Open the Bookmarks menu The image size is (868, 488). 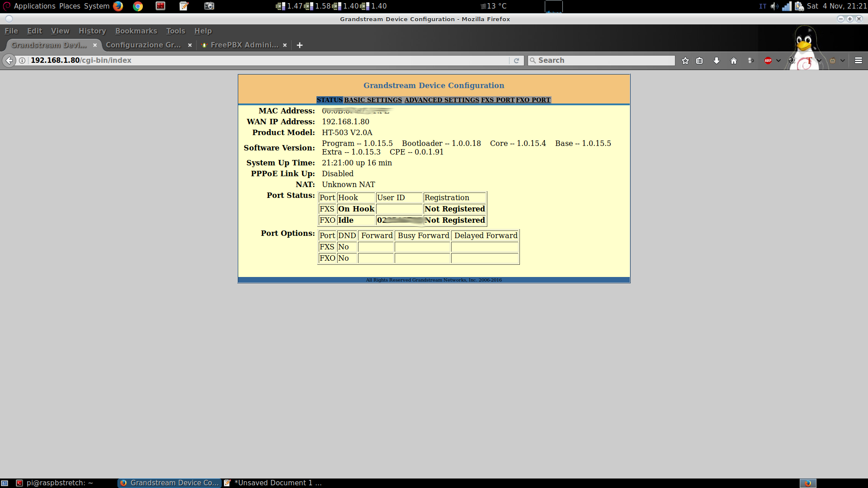136,31
